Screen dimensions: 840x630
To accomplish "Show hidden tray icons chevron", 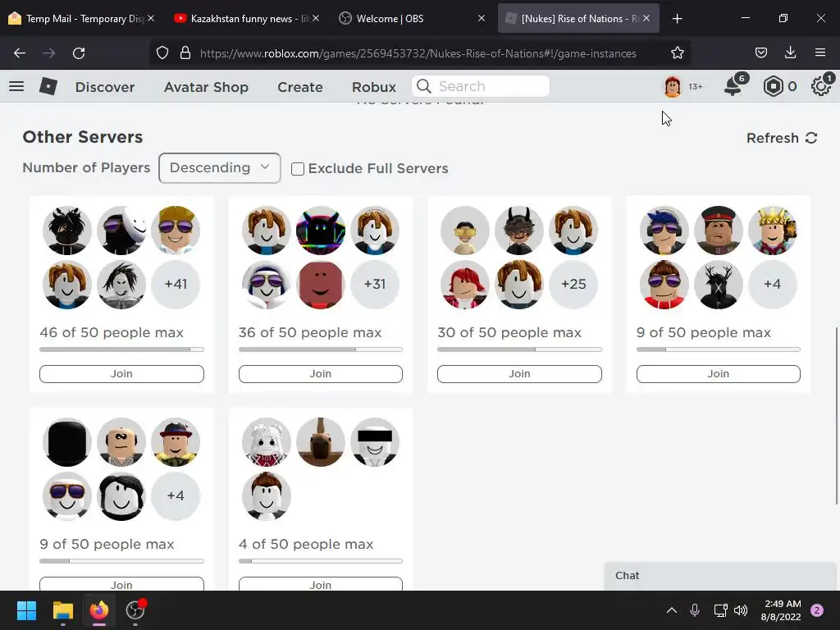I will (x=671, y=610).
